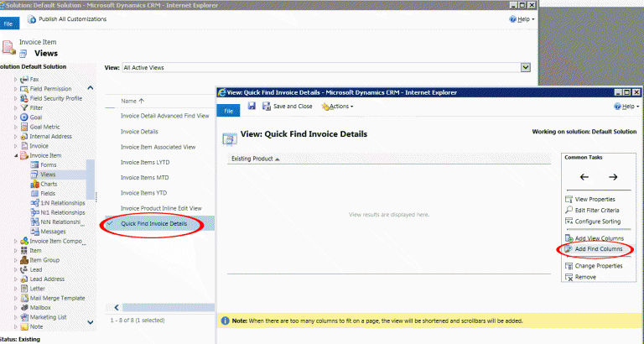Image resolution: width=644 pixels, height=344 pixels.
Task: Expand the Goal tree node
Action: click(x=16, y=117)
